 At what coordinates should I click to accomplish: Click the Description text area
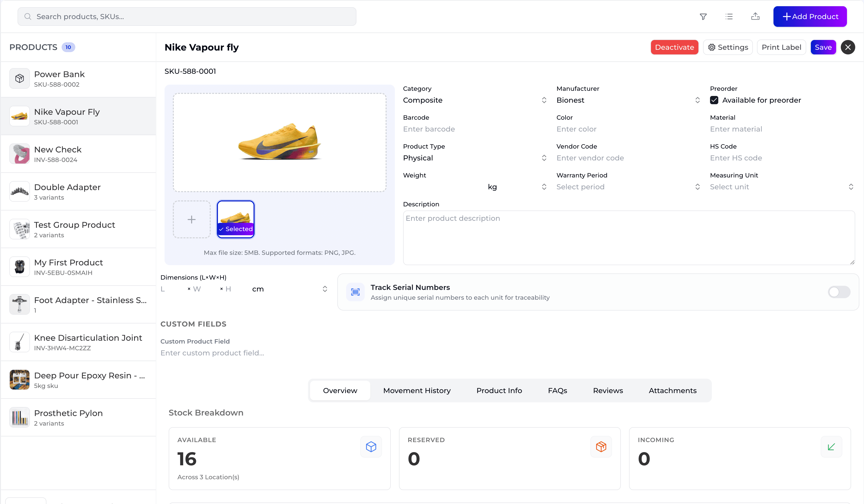(629, 238)
